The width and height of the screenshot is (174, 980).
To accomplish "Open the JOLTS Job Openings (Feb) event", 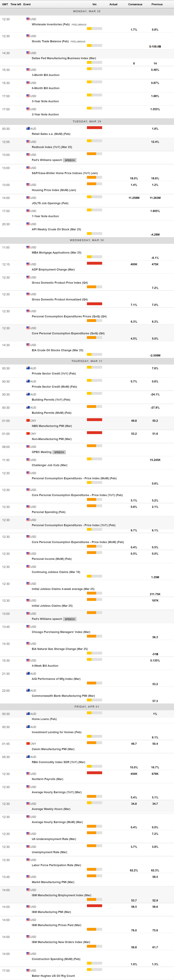I will pyautogui.click(x=50, y=203).
